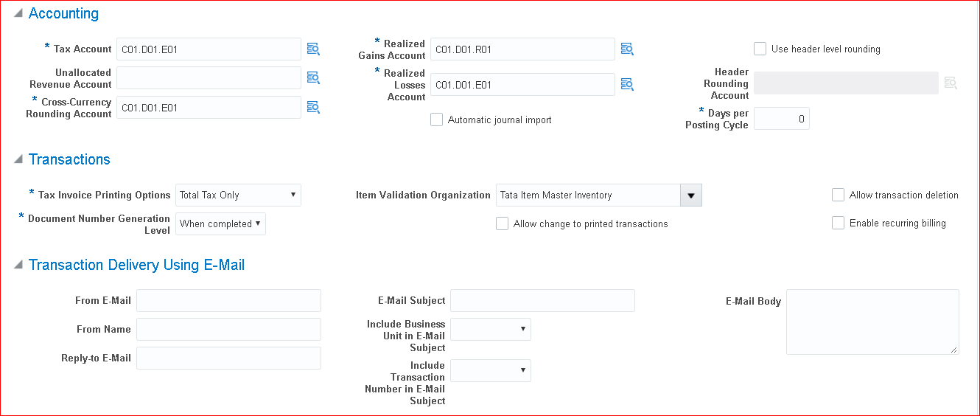Click Realized Gains Account search icon
The height and width of the screenshot is (416, 980).
(627, 49)
